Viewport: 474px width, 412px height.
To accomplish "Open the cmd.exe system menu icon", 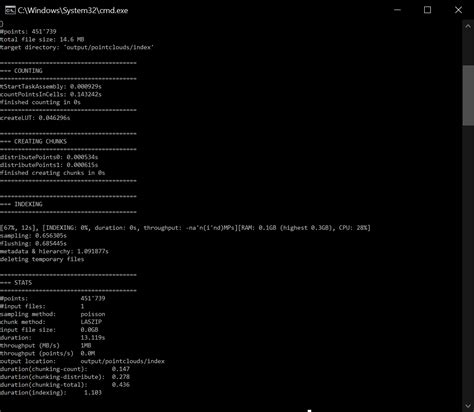I will (x=10, y=10).
